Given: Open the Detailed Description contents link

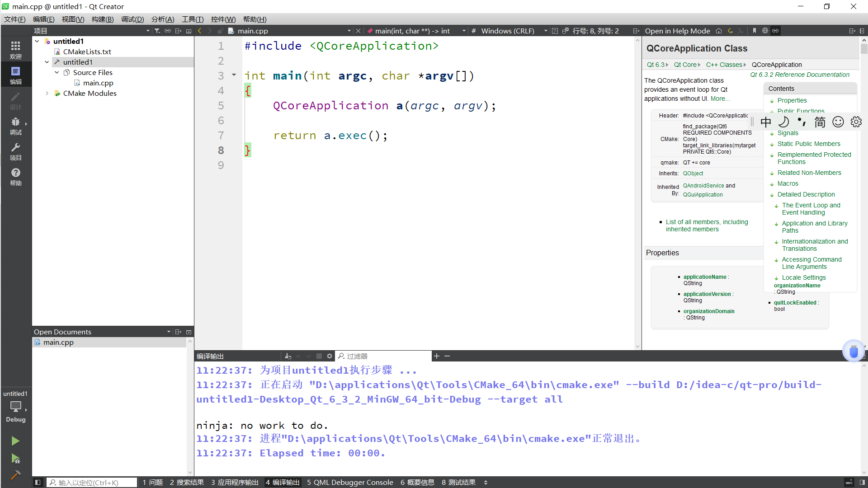Looking at the screenshot, I should (806, 194).
